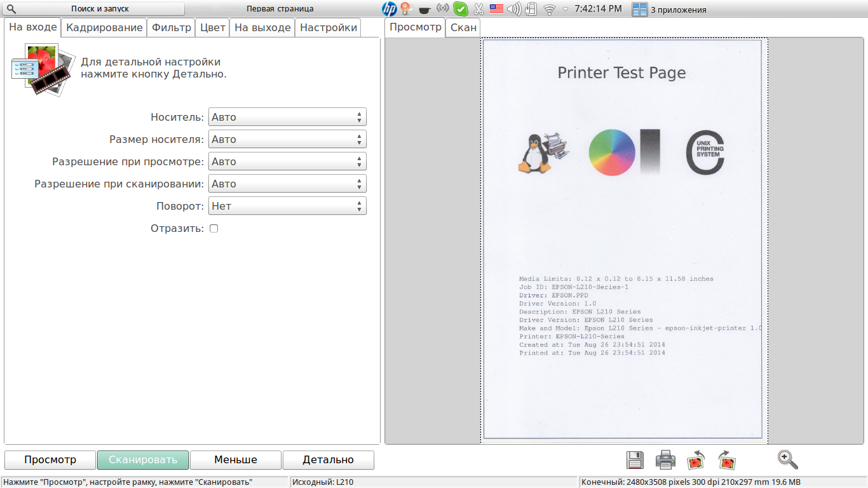
Task: Zoom in with the magnifier icon
Action: coord(787,459)
